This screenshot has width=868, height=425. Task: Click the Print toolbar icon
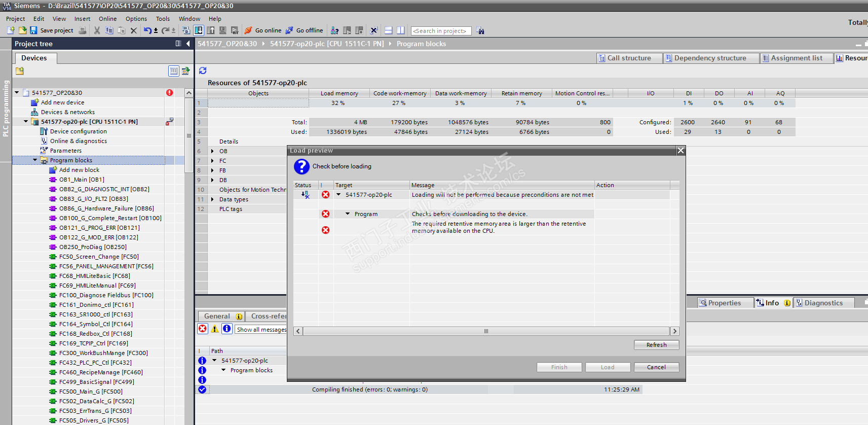pos(83,30)
